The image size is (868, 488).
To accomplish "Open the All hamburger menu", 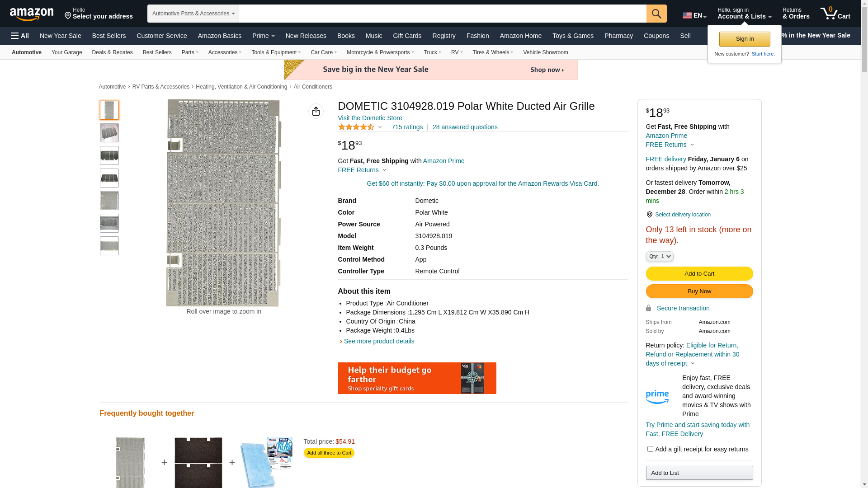I will [20, 36].
